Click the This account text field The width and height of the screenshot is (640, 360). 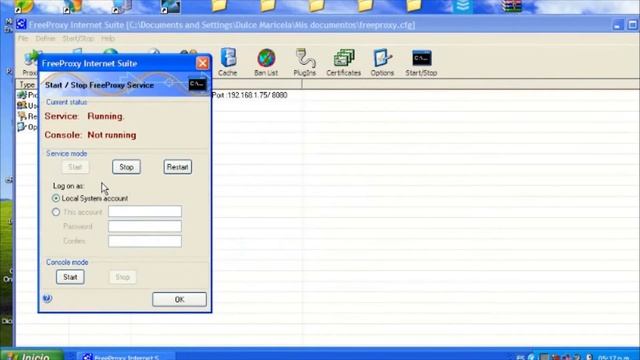click(145, 211)
